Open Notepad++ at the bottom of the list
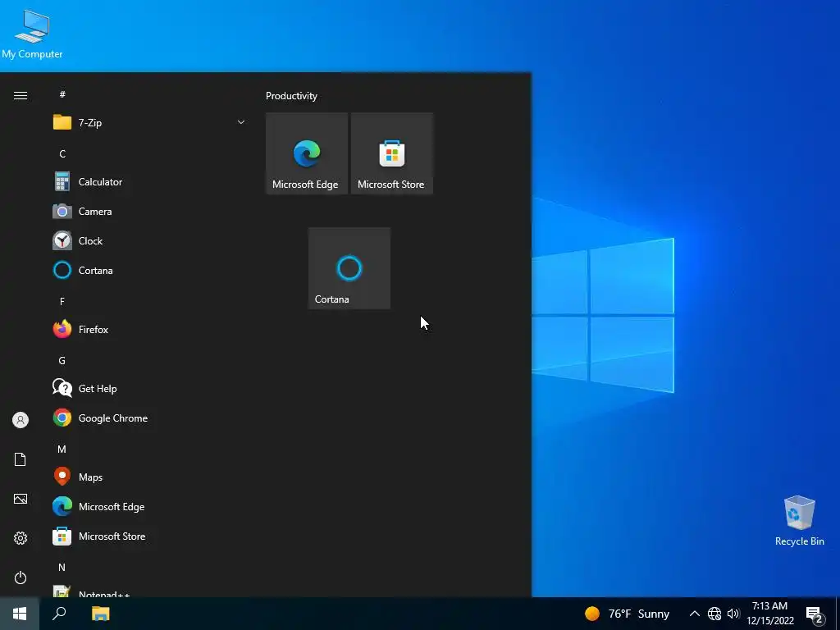 click(149, 591)
